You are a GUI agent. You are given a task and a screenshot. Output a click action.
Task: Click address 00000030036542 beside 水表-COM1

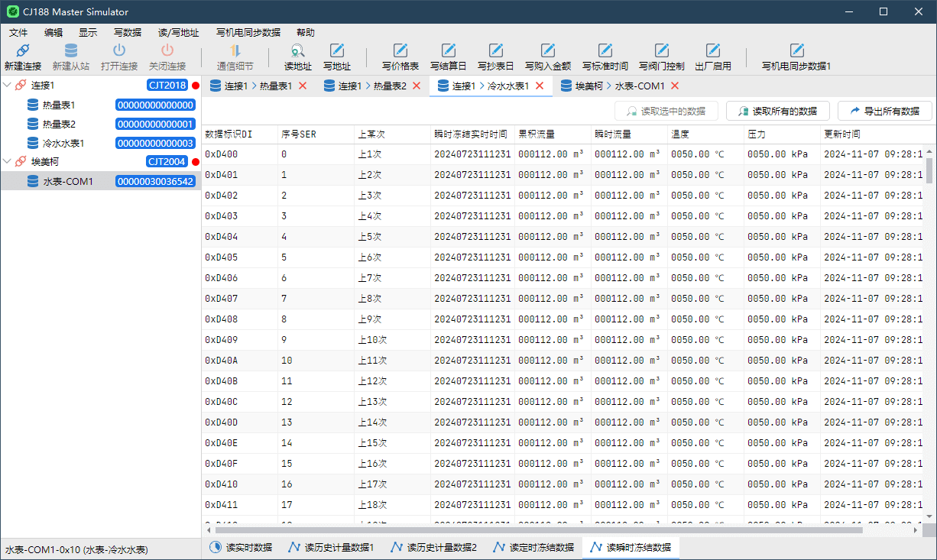(156, 181)
